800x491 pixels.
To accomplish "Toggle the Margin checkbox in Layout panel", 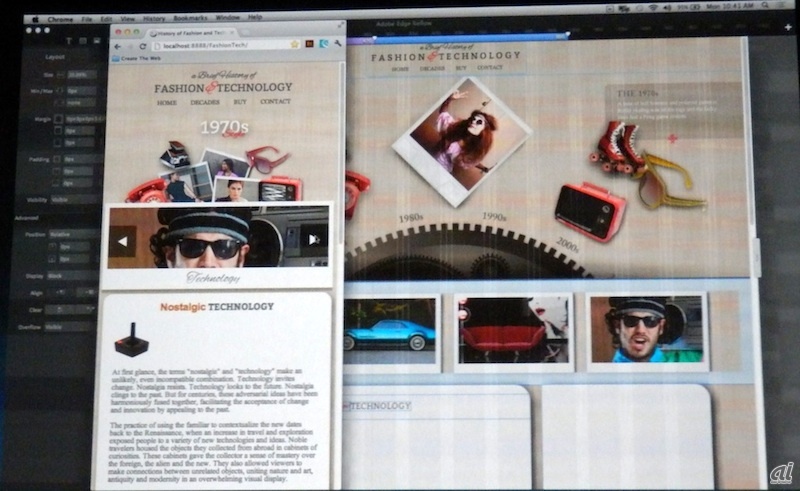I will pyautogui.click(x=59, y=119).
